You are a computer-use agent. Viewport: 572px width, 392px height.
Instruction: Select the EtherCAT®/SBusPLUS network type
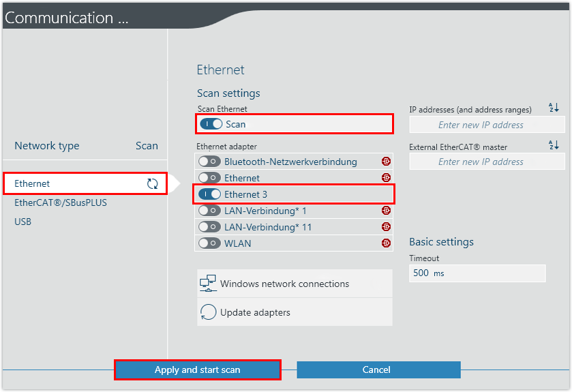[x=61, y=202]
